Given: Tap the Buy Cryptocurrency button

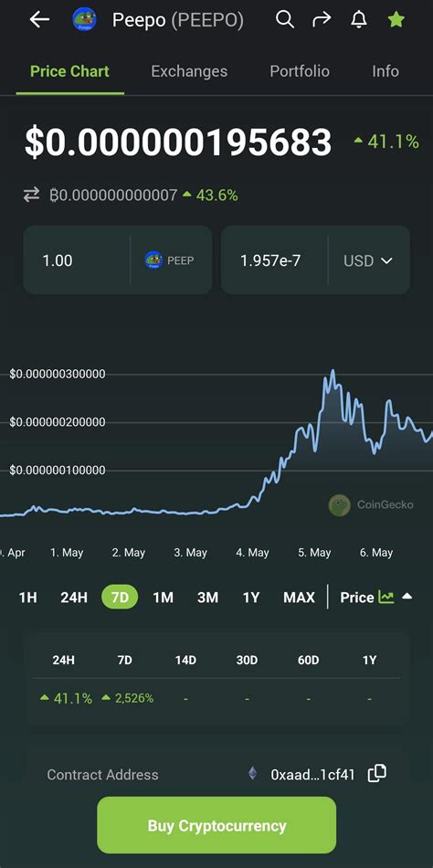Looking at the screenshot, I should tap(216, 825).
